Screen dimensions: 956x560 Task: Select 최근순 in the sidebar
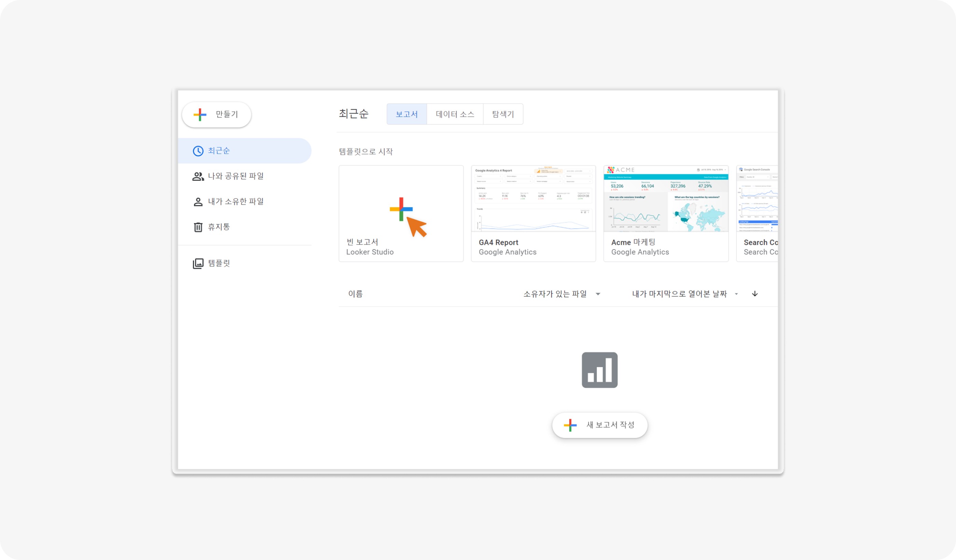(x=245, y=151)
